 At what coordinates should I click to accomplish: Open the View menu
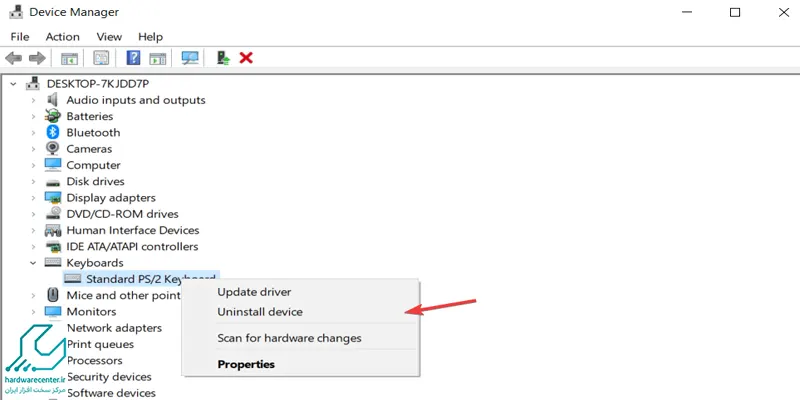pyautogui.click(x=109, y=37)
